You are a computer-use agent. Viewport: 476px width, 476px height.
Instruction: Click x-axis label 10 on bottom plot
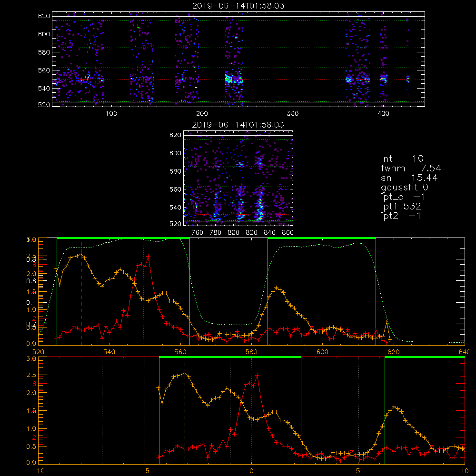point(465,471)
